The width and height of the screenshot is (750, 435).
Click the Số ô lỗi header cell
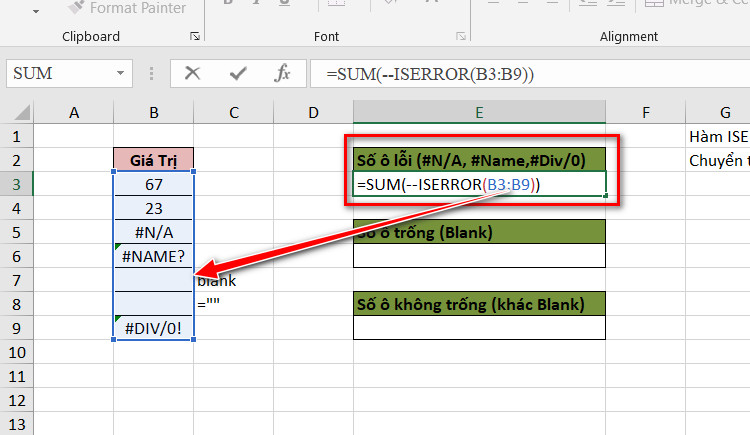tap(479, 160)
